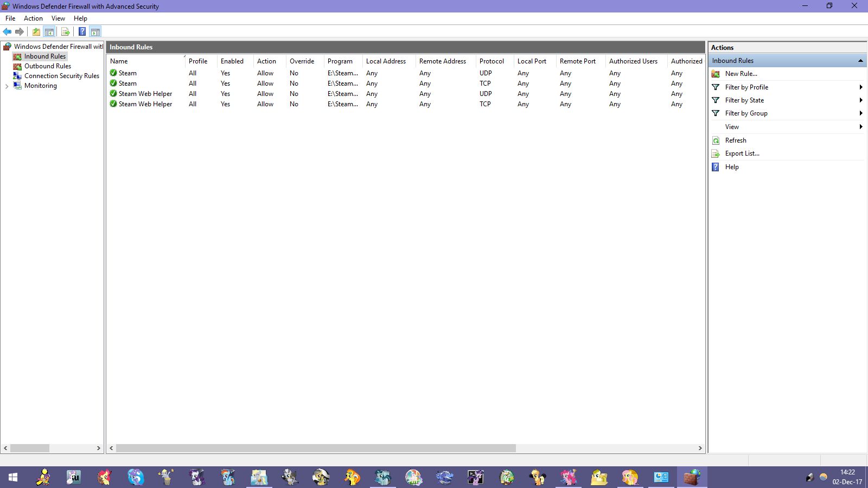Create a New Rule from the Actions pane
The image size is (868, 488).
tap(741, 74)
